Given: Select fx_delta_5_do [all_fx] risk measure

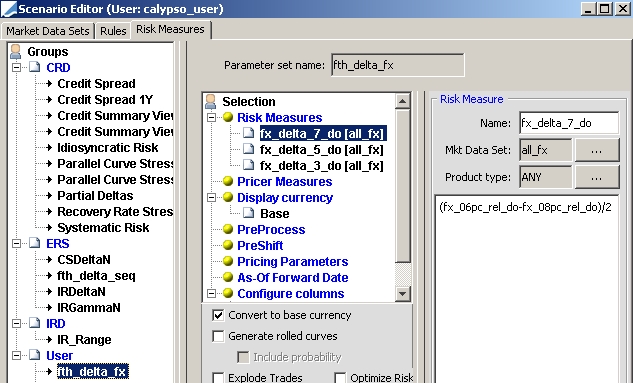Looking at the screenshot, I should 321,149.
